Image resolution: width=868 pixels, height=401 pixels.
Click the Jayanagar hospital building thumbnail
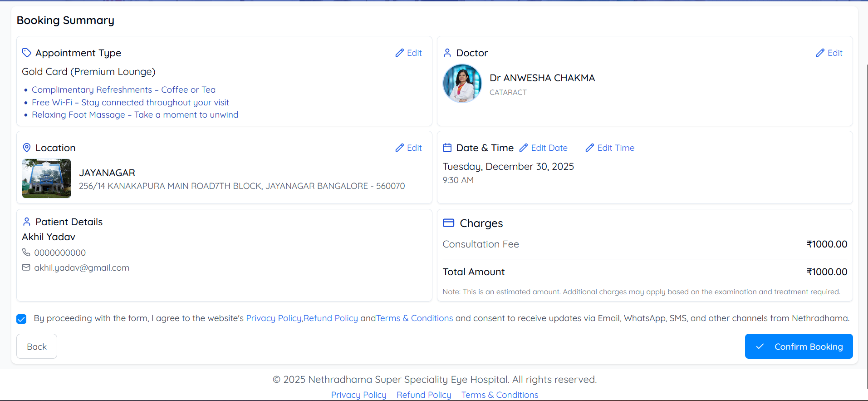coord(46,178)
